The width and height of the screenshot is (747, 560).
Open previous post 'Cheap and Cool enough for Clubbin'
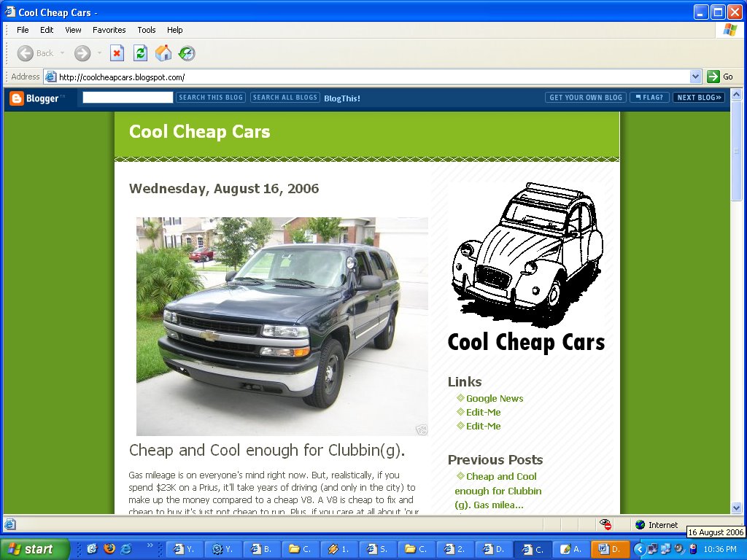coord(498,491)
